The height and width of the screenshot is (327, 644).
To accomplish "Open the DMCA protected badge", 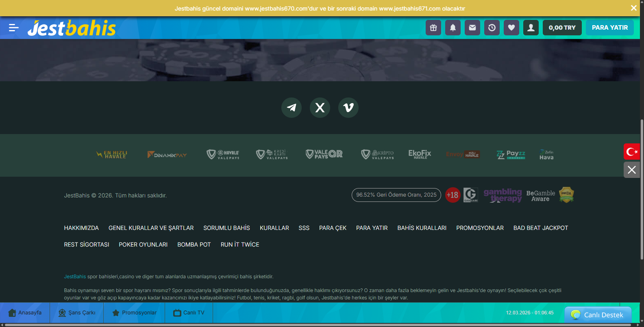I will tap(566, 195).
